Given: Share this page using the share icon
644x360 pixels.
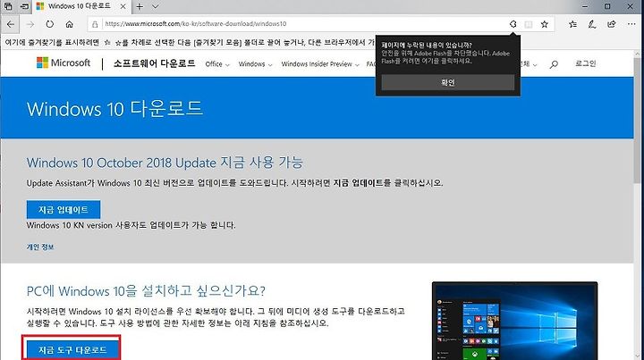Looking at the screenshot, I should 612,24.
